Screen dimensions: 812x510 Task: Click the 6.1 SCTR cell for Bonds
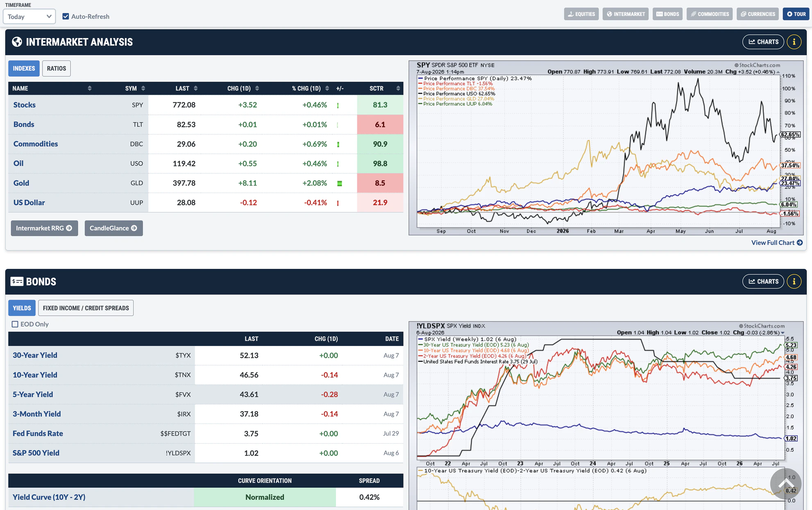coord(380,125)
